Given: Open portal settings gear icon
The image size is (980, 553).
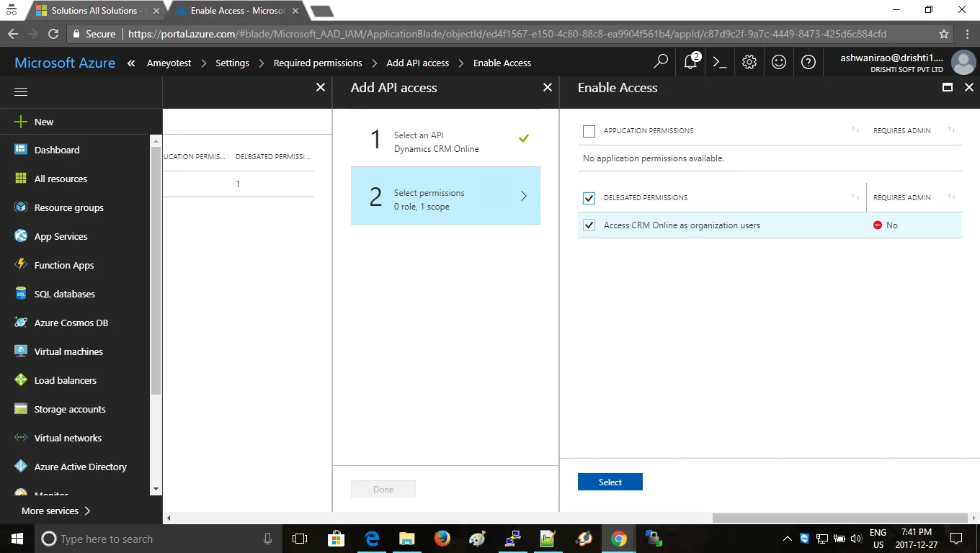Looking at the screenshot, I should tap(749, 62).
